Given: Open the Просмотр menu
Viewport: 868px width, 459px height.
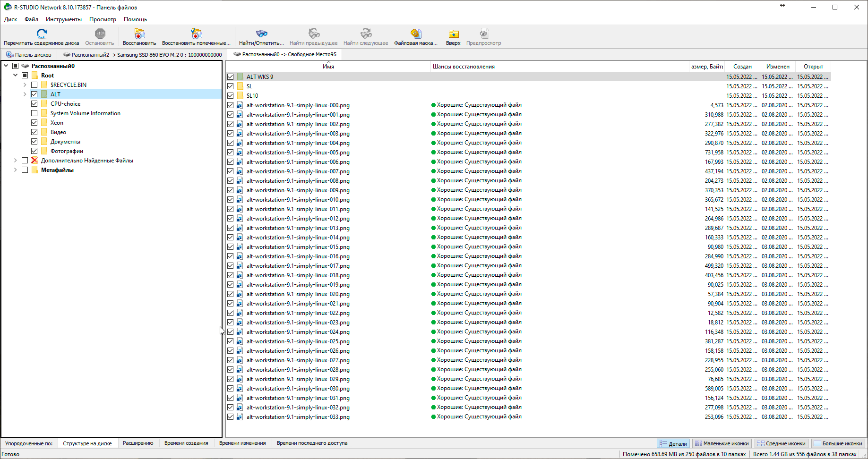Looking at the screenshot, I should tap(103, 19).
